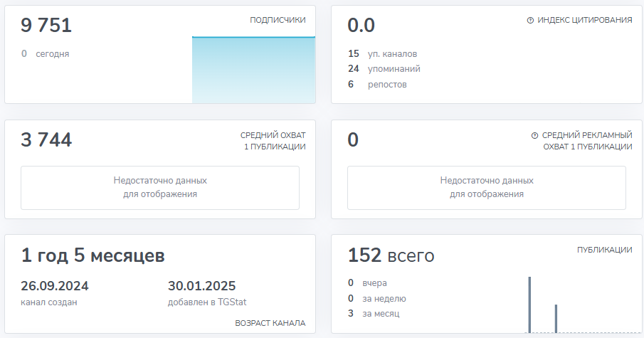Click help icon next to СРЕДНИЙ РЕКЛАМНЫЙ ОХВАТ
The width and height of the screenshot is (644, 338).
coord(534,135)
